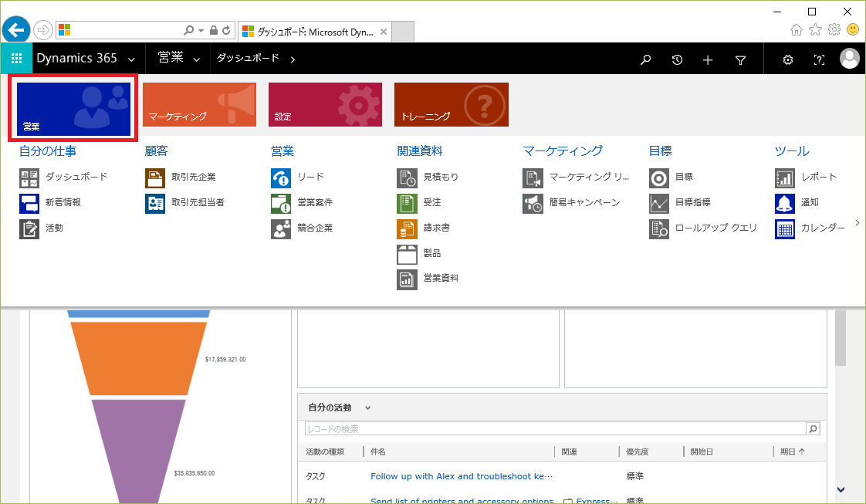Click the ダッシュボード icon under 自分の仕事

[29, 178]
